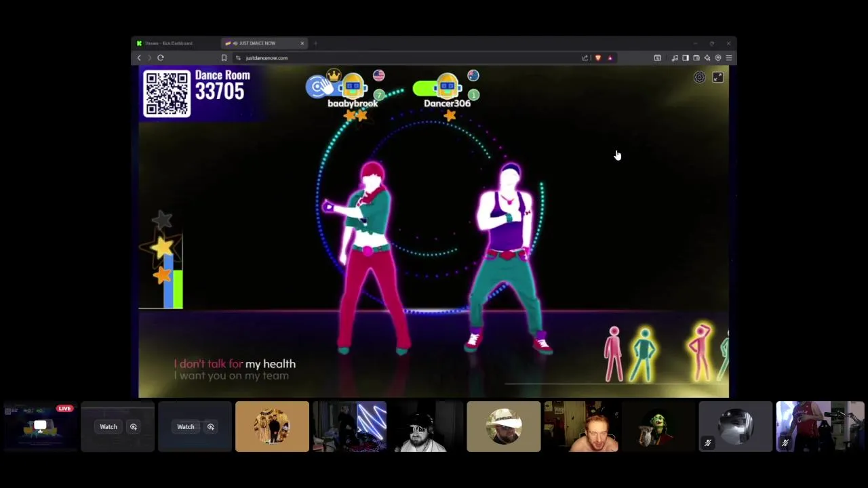
Task: Click the large gold star on meter
Action: 163,247
